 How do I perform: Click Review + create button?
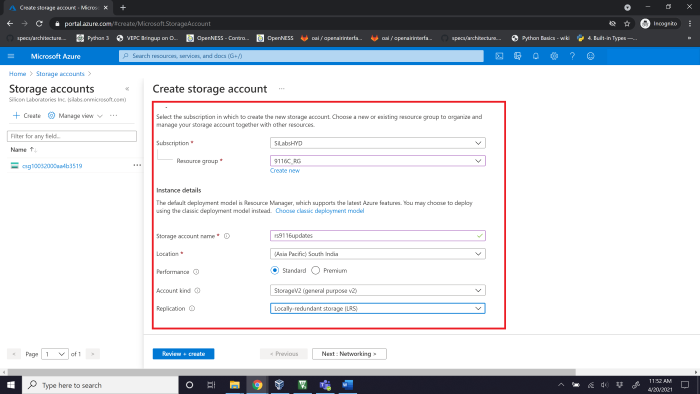pos(183,354)
